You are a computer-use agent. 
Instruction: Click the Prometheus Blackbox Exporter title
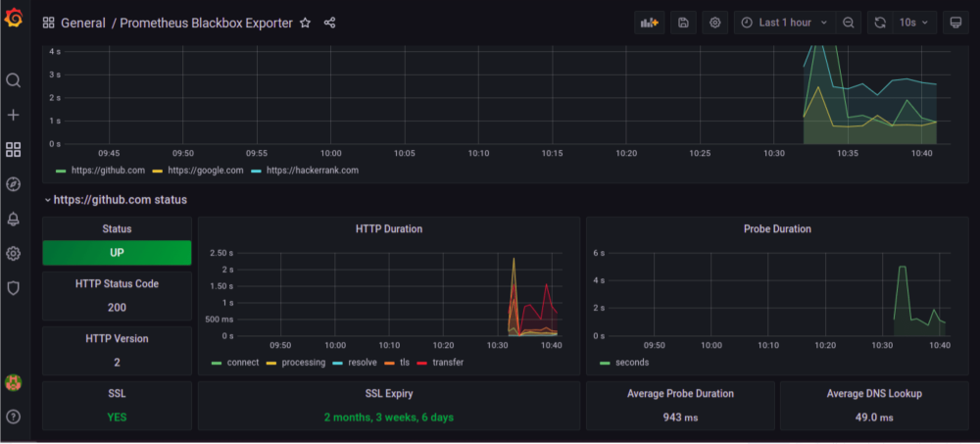[x=206, y=24]
